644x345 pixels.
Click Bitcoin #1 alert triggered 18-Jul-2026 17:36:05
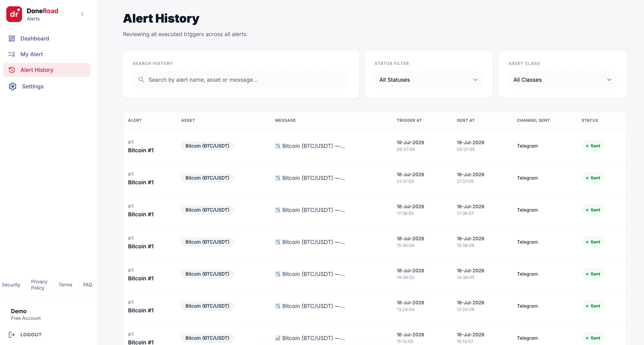pyautogui.click(x=141, y=214)
